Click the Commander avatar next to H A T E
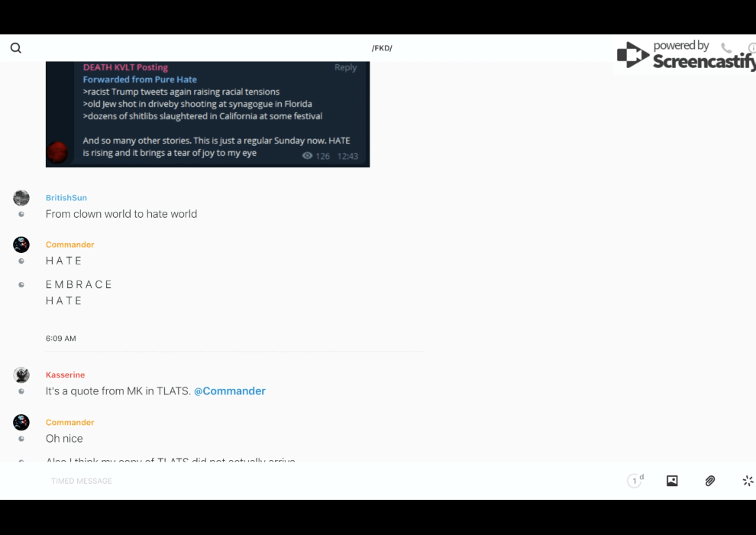The image size is (756, 535). (21, 245)
